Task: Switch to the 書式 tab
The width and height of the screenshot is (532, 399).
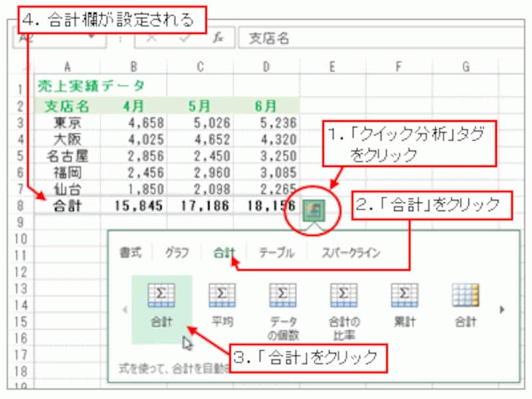Action: point(130,253)
